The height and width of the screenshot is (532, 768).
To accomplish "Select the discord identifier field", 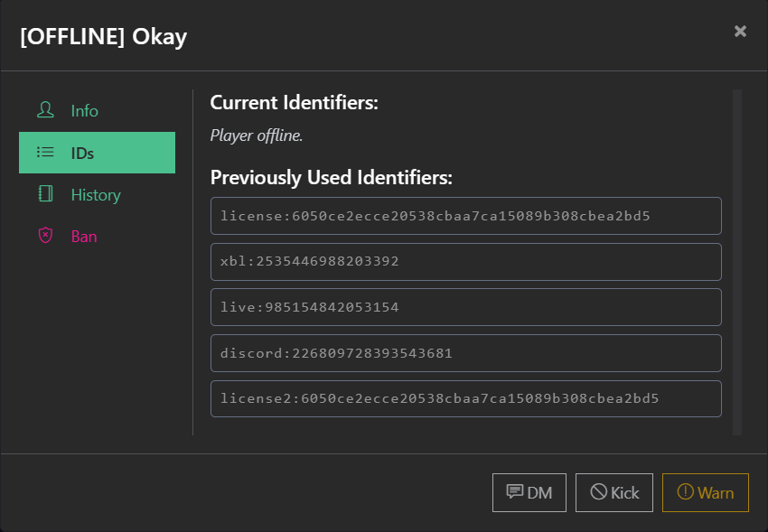I will (466, 352).
